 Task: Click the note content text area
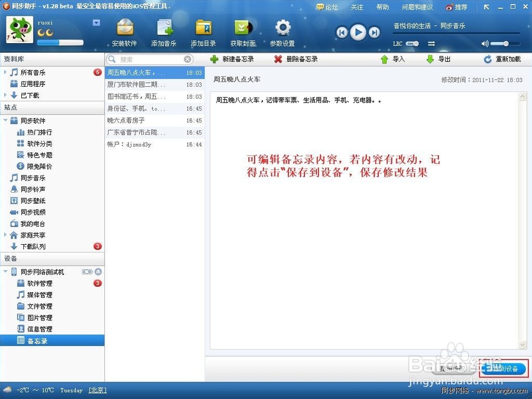coord(364,220)
